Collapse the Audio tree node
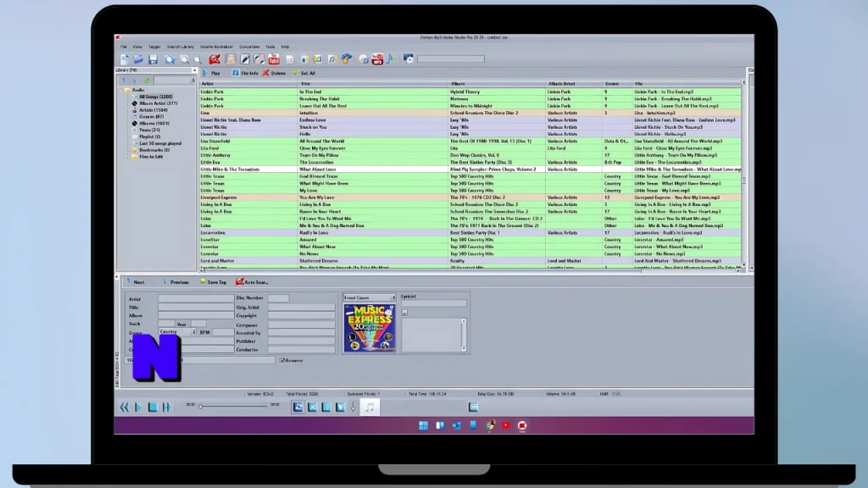This screenshot has height=488, width=868. pyautogui.click(x=122, y=90)
